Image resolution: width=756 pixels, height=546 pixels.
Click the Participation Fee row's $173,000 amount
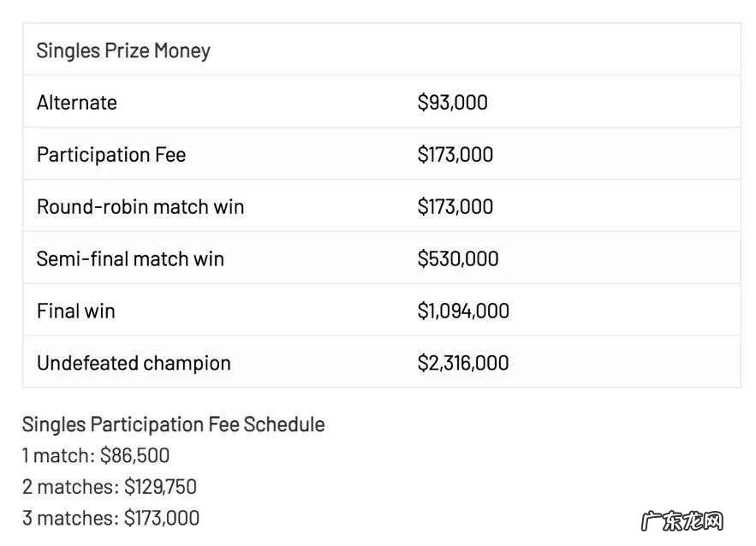[x=455, y=155]
